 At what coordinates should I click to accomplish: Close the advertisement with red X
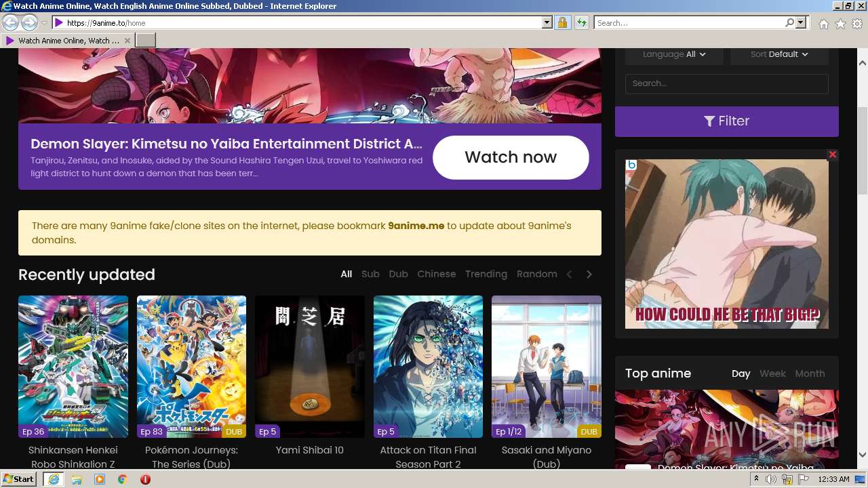tap(833, 155)
